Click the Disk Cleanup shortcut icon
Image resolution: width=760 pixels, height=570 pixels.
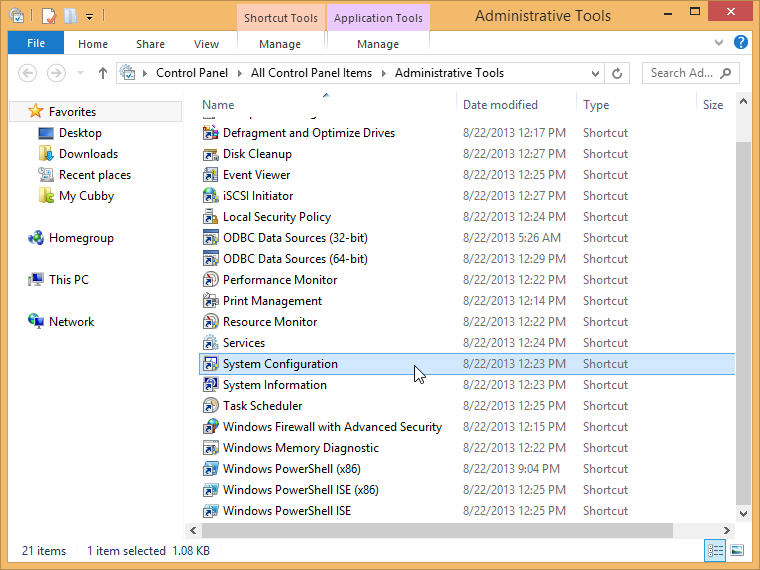click(x=210, y=154)
